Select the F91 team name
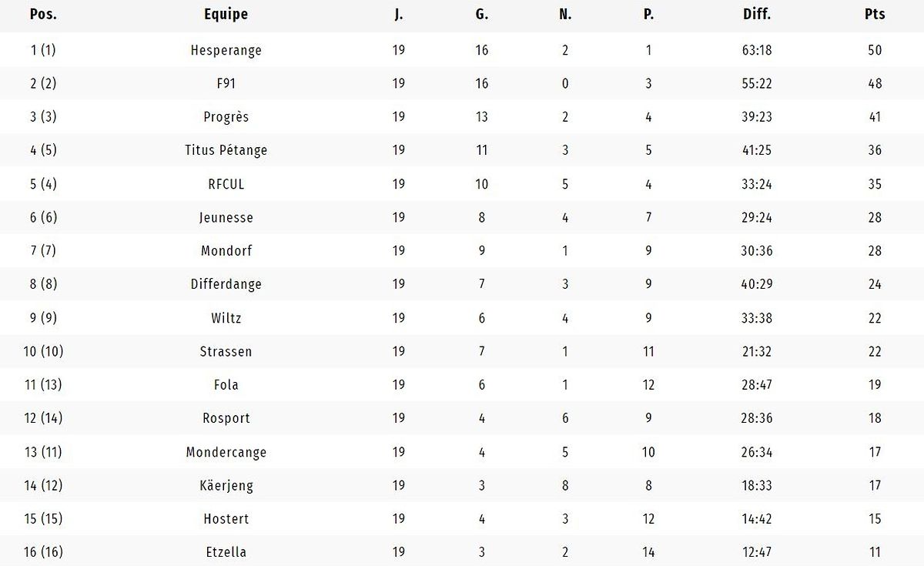The image size is (924, 566). pos(226,83)
